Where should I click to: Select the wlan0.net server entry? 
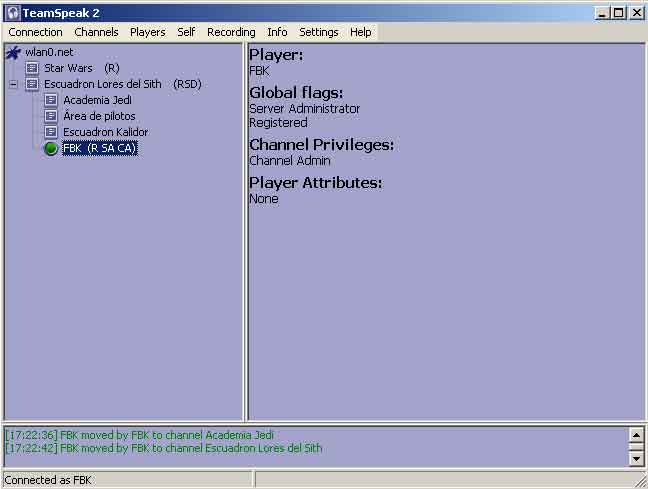49,52
